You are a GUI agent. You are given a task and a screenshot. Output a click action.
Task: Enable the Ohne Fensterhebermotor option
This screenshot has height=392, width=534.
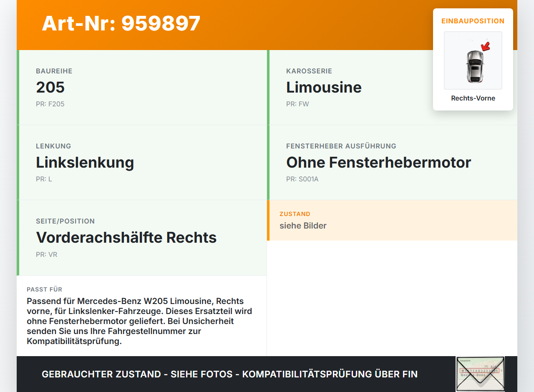coord(378,162)
